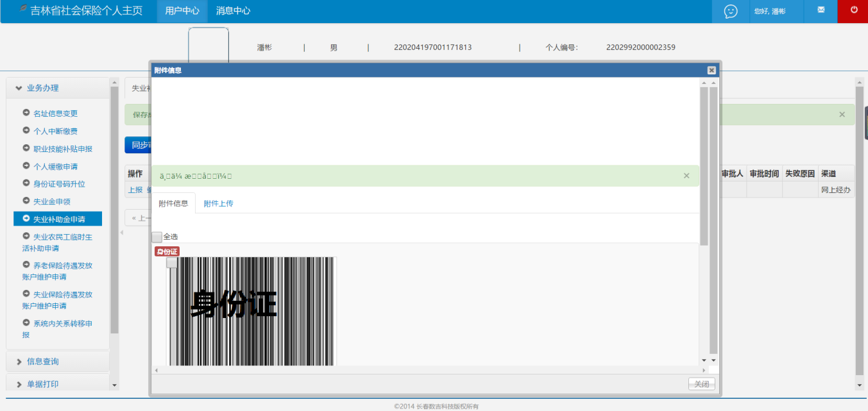868x411 pixels.
Task: Click the dialog horizontal scrollbar right arrow
Action: tap(704, 370)
